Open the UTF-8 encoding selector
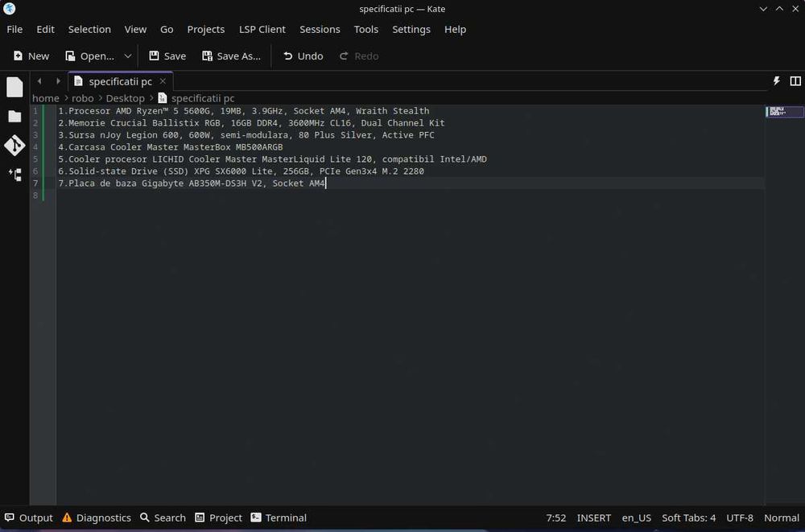 point(740,518)
